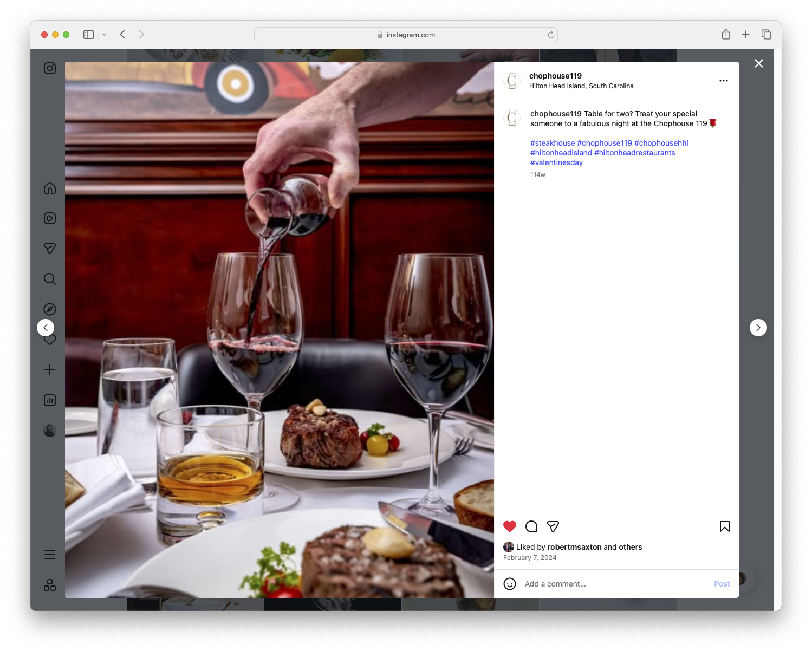Open Reels from the sidebar

[x=49, y=218]
